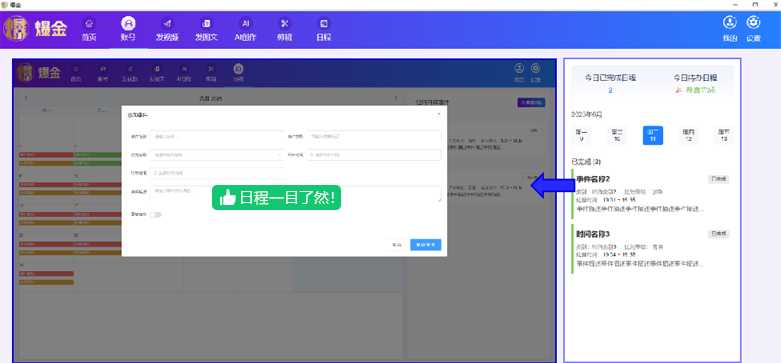The image size is (781, 363).
Task: Open the 发图文 post icon
Action: 206,23
